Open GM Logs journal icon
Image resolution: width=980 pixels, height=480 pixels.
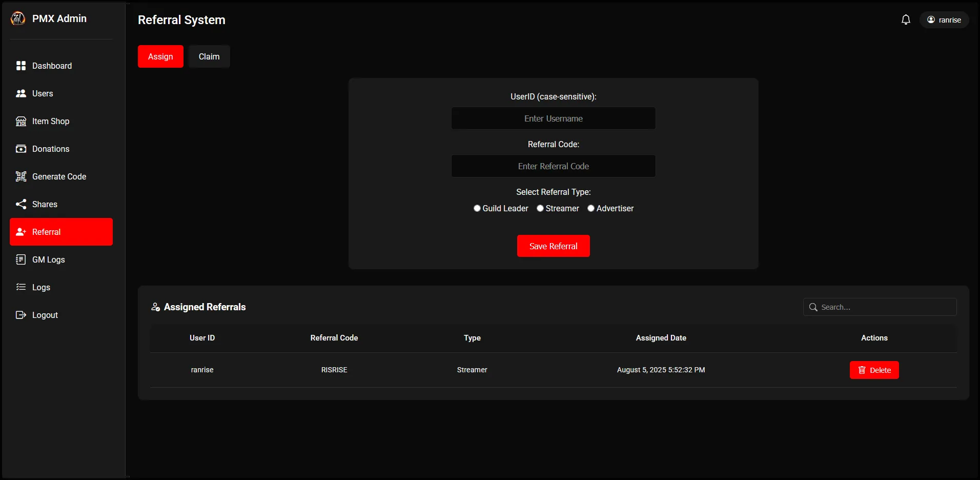coord(21,259)
